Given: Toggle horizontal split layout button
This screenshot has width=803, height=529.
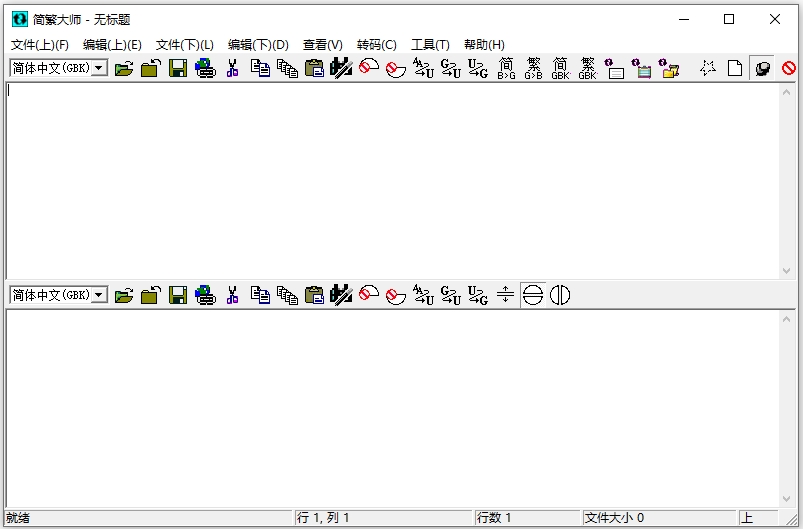Looking at the screenshot, I should click(x=533, y=295).
